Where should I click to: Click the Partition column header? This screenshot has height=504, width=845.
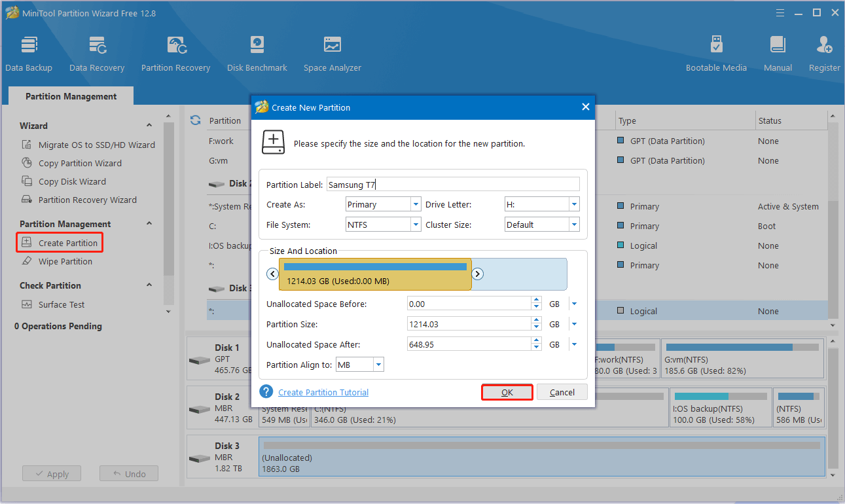pos(225,120)
